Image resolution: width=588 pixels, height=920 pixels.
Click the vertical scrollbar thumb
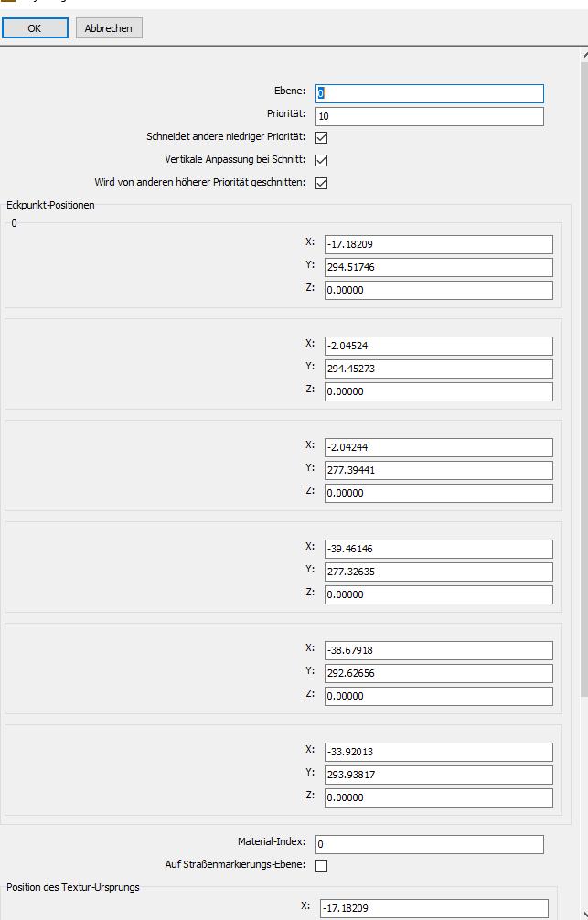pos(583,366)
